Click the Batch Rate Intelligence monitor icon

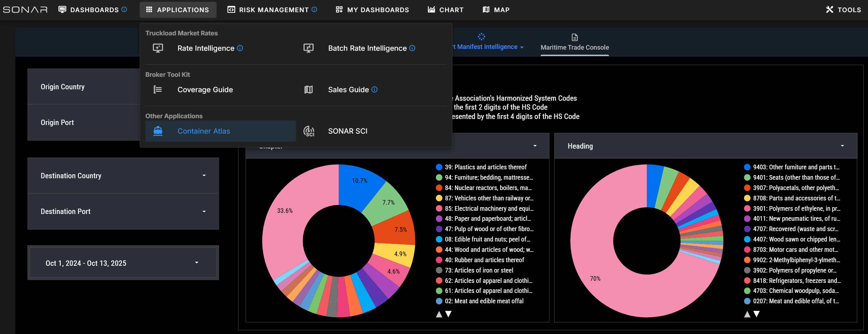pyautogui.click(x=308, y=48)
